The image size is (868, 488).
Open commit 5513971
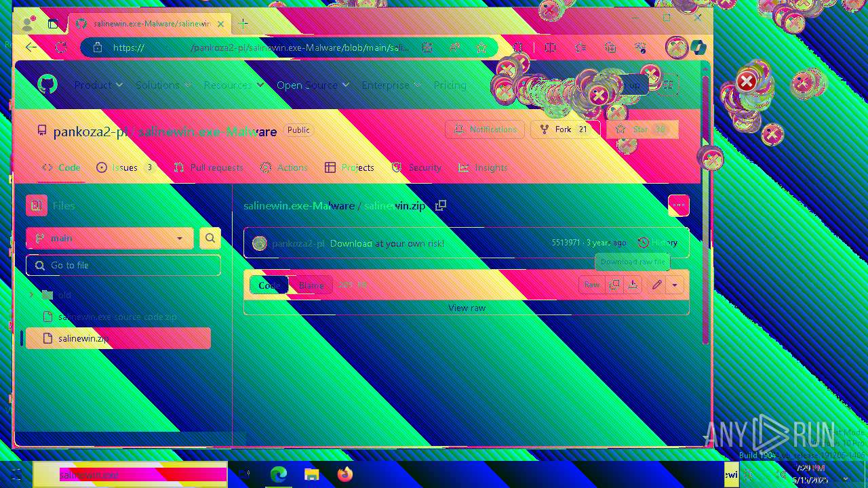tap(566, 243)
